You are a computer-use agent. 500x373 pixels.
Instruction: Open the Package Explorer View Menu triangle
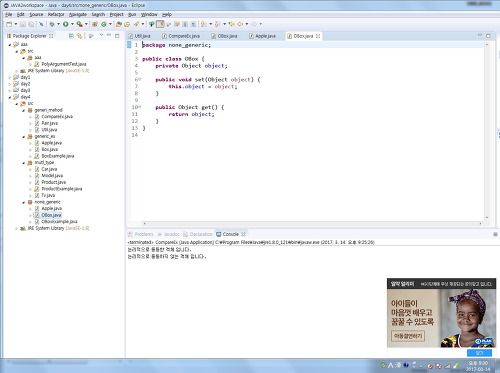[101, 36]
